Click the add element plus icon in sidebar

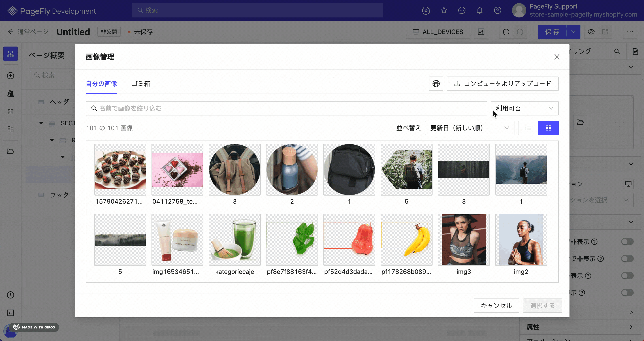coord(11,75)
